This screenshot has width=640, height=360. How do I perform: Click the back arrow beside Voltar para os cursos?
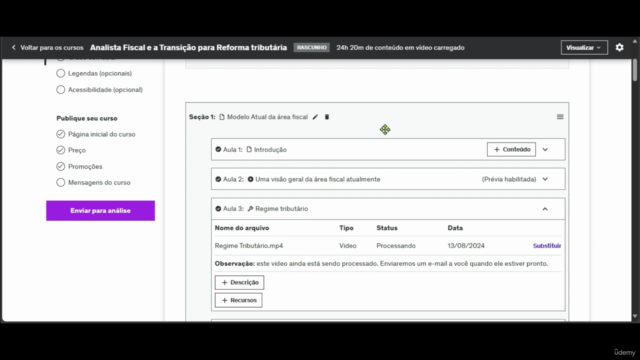tap(14, 48)
